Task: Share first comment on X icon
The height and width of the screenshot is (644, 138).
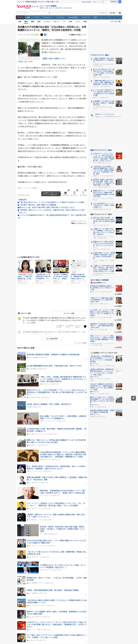Action: click(85, 327)
